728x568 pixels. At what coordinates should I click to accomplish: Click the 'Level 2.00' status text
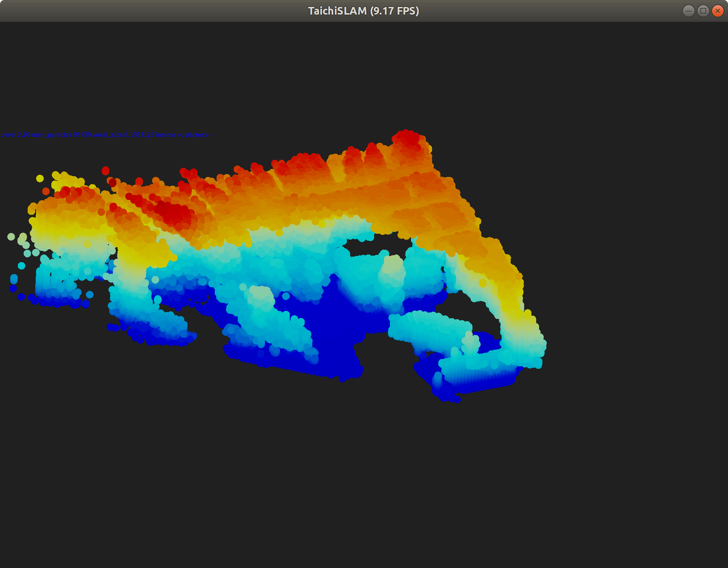pyautogui.click(x=15, y=135)
